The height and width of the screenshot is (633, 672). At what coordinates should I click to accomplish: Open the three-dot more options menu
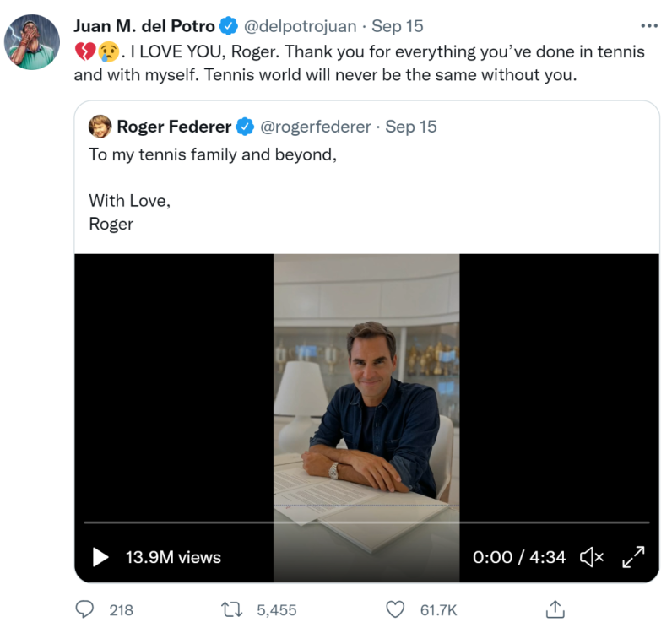pos(648,26)
